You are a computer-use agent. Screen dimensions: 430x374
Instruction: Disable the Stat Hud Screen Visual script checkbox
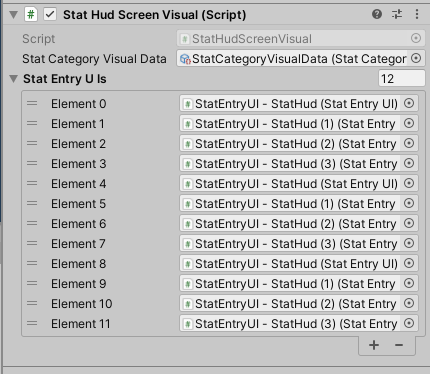[50, 14]
